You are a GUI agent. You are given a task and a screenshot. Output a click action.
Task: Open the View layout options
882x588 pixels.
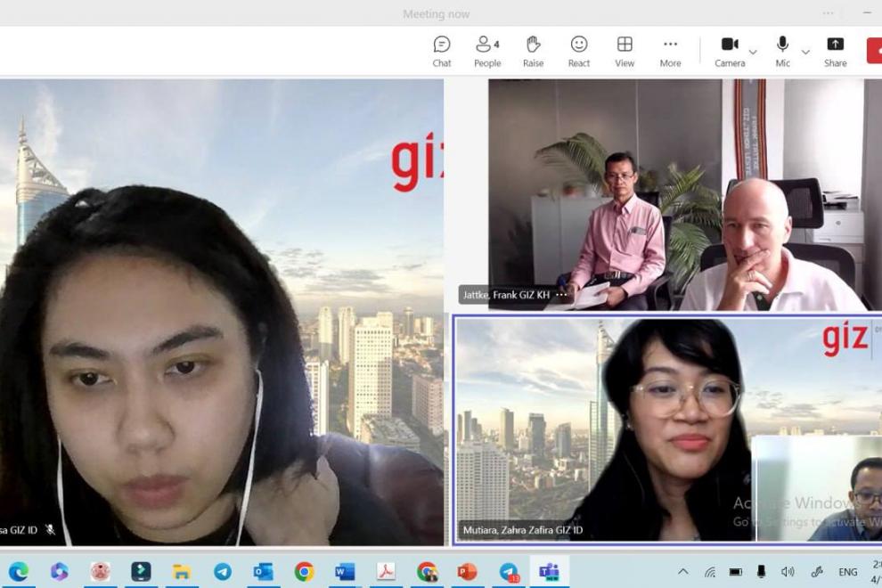[x=625, y=51]
